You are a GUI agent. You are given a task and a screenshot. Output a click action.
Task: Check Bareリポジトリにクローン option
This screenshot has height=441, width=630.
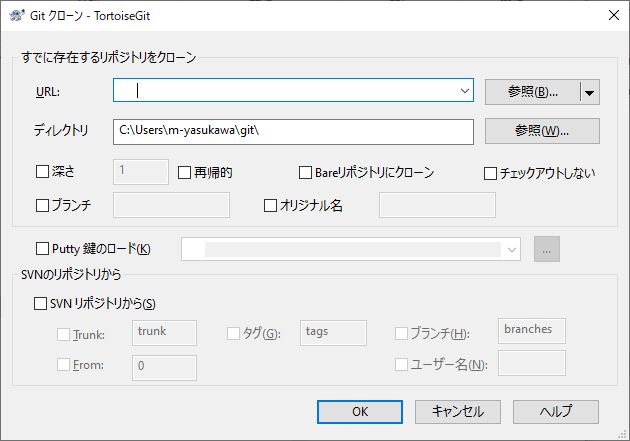click(305, 173)
